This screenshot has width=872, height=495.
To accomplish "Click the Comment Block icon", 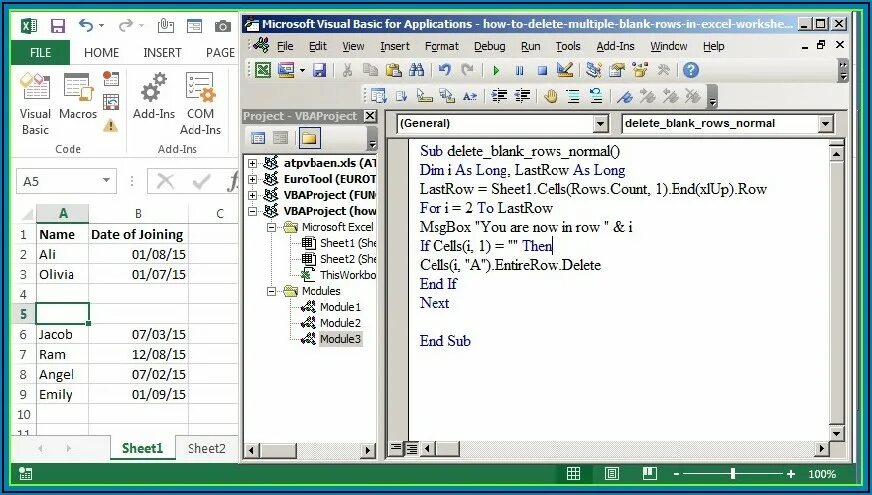I will pos(573,96).
